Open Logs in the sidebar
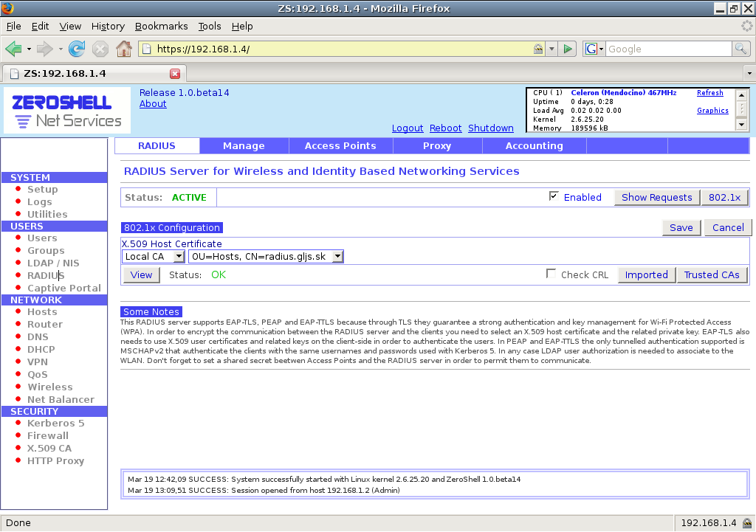Screen dimensions: 756x532 40,202
